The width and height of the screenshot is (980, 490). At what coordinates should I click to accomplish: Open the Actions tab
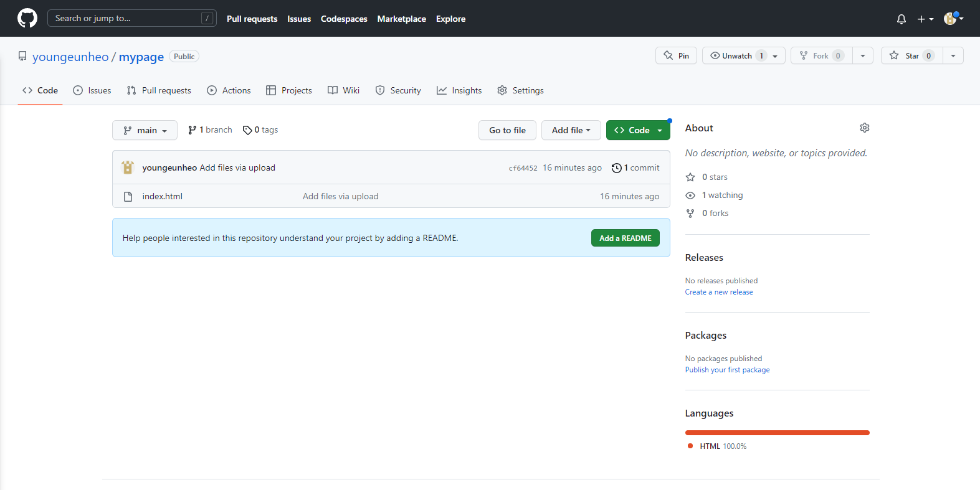click(x=229, y=90)
